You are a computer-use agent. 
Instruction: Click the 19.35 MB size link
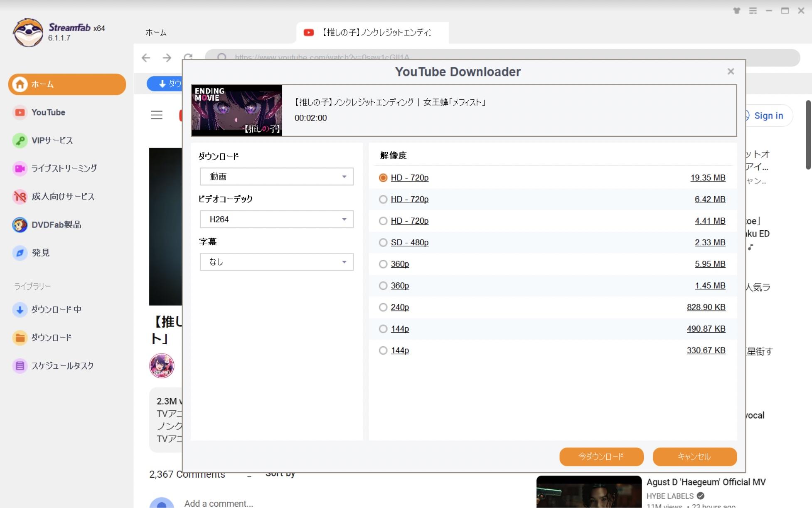click(x=708, y=178)
